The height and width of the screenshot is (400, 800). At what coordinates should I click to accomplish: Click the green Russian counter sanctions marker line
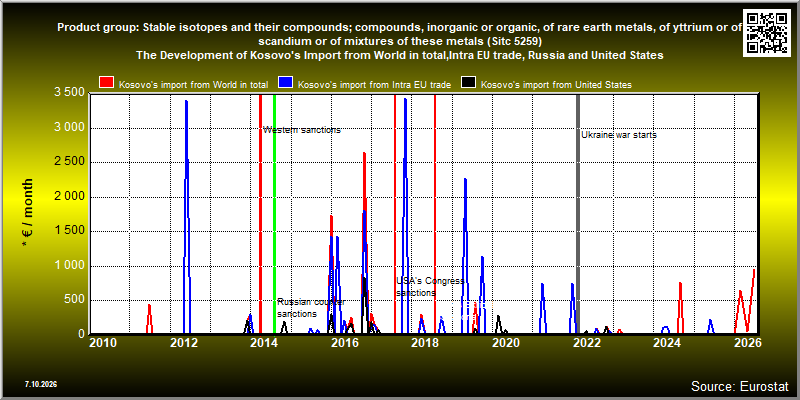tap(274, 214)
